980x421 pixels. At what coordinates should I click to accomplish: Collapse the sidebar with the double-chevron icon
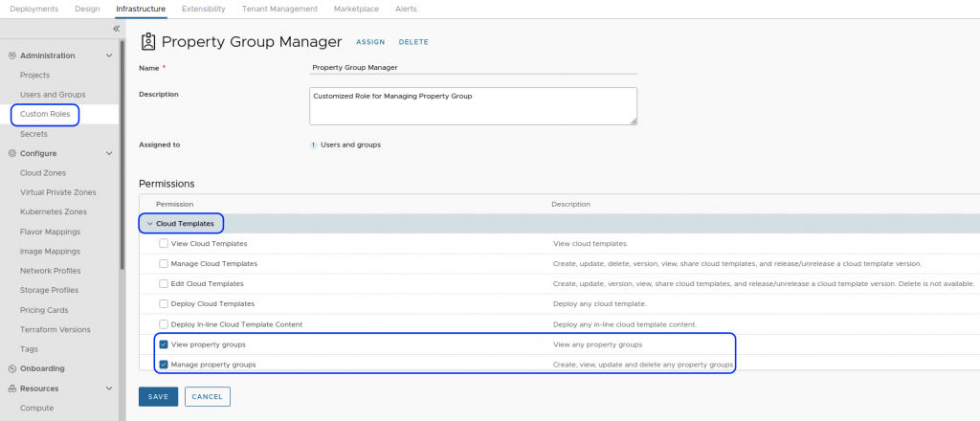(116, 29)
